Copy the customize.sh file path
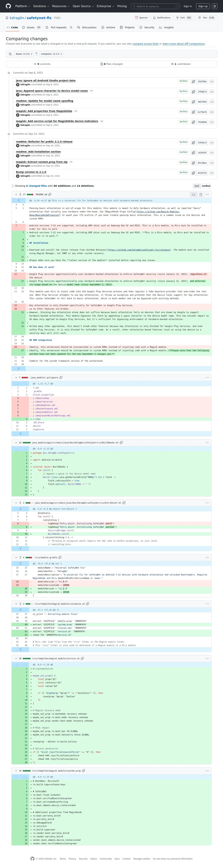 point(87,604)
